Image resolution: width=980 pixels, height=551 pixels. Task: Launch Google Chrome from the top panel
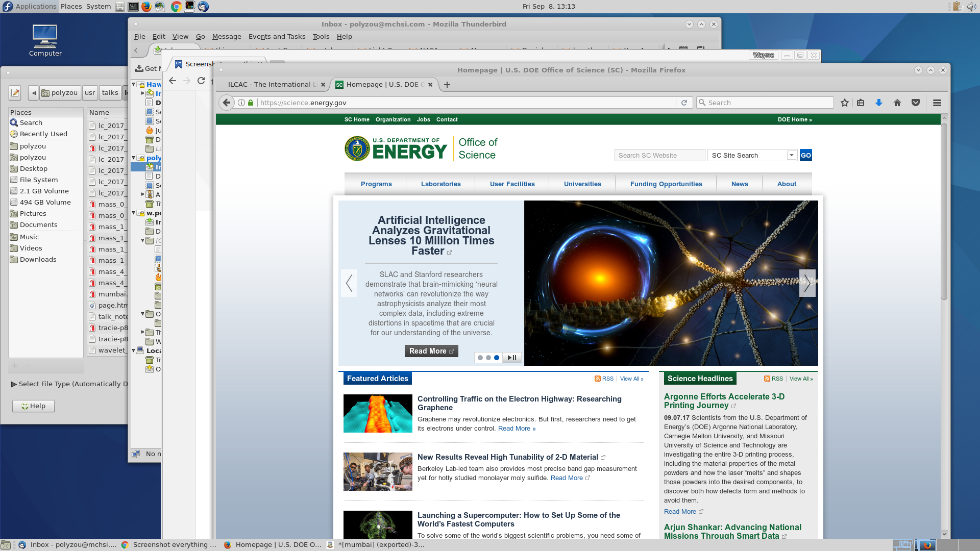(176, 7)
